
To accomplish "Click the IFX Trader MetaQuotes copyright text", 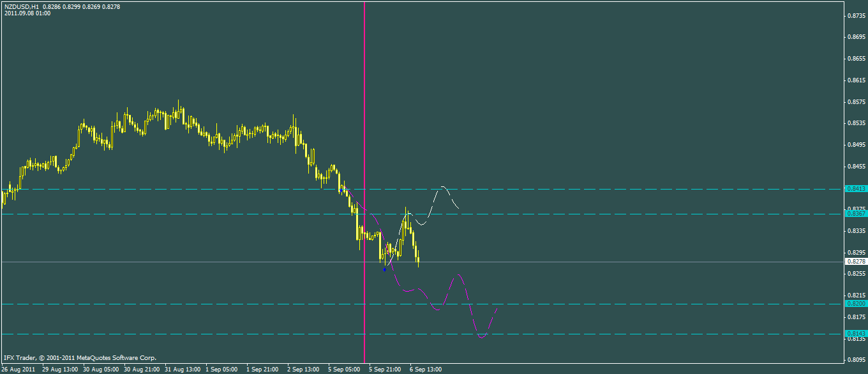I will tap(80, 358).
